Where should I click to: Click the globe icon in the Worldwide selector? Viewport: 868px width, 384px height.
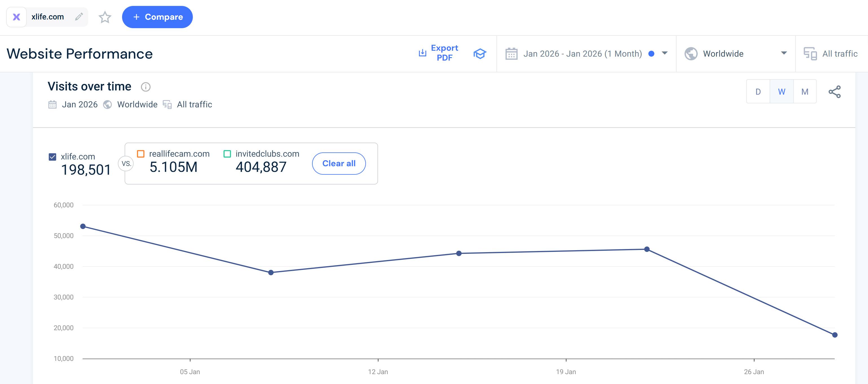point(691,54)
